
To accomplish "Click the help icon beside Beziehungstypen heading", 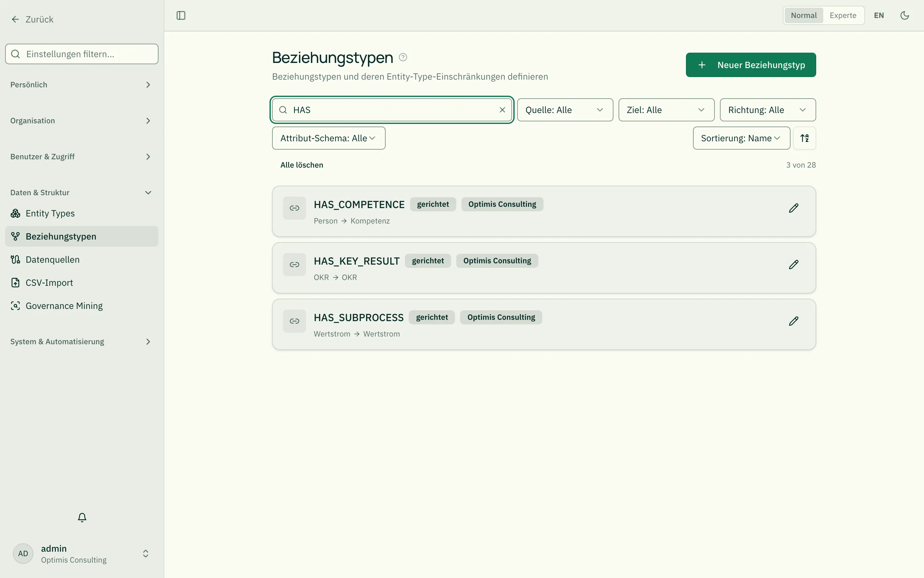I will point(403,57).
